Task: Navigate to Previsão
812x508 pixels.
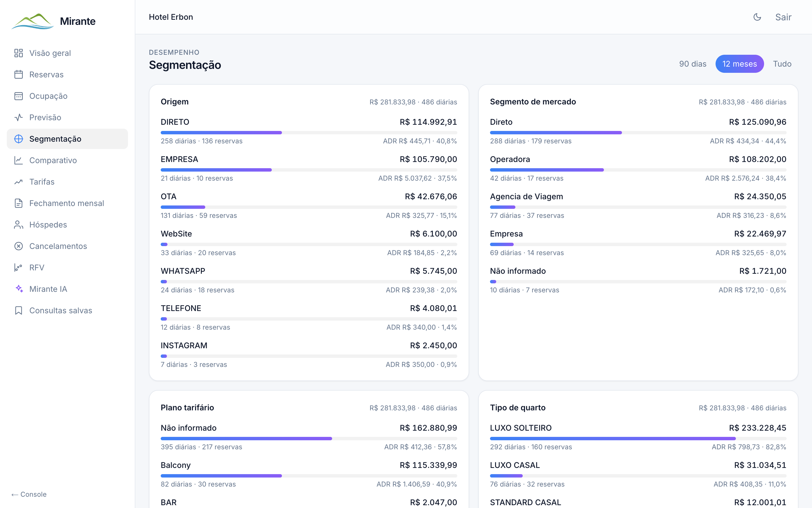Action: (x=67, y=118)
